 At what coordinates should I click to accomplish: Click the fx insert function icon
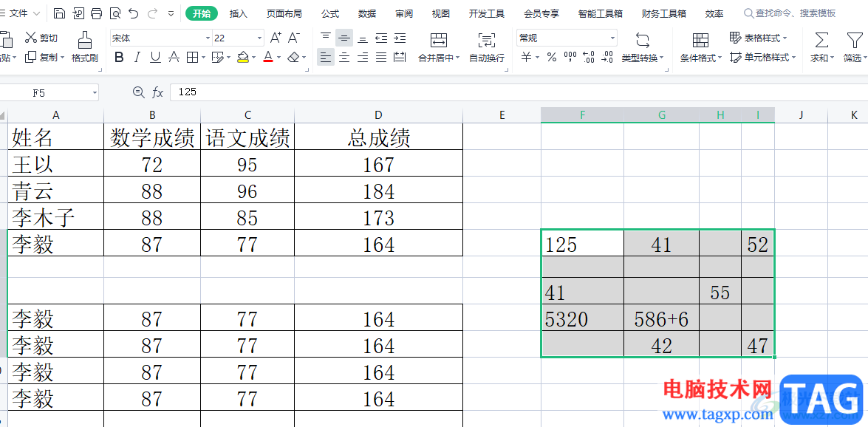click(x=158, y=92)
